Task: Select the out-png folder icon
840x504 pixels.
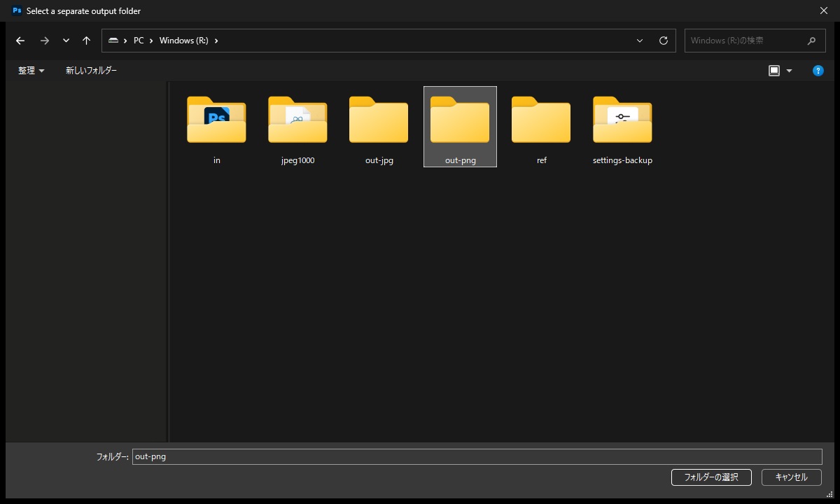Action: pyautogui.click(x=460, y=120)
